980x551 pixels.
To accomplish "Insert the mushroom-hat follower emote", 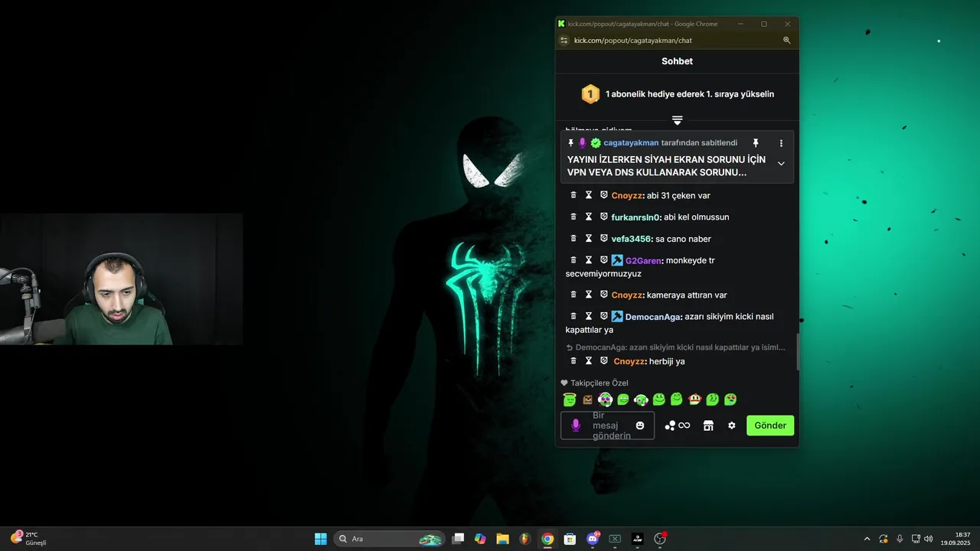I will click(x=694, y=399).
